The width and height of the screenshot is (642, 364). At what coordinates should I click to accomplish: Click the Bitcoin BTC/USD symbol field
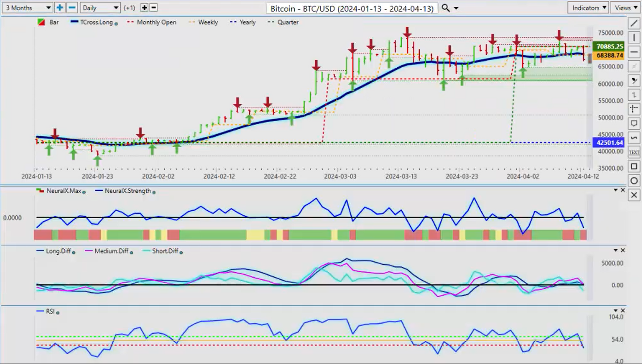tap(352, 8)
